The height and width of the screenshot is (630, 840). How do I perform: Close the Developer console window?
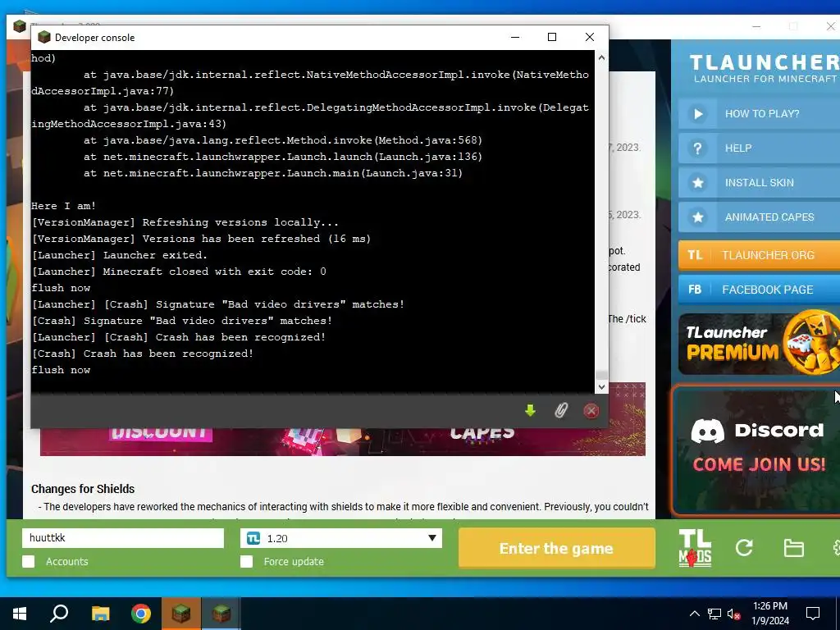coord(589,37)
